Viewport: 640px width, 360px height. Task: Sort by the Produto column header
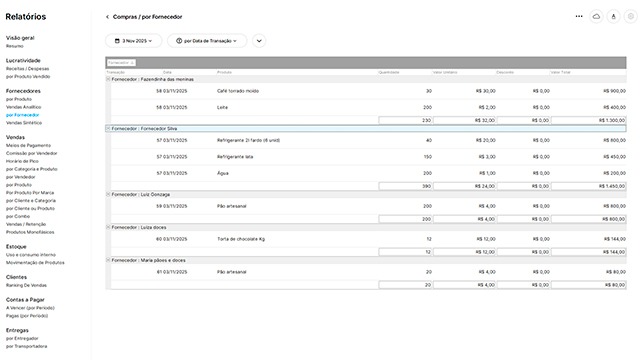coord(224,72)
